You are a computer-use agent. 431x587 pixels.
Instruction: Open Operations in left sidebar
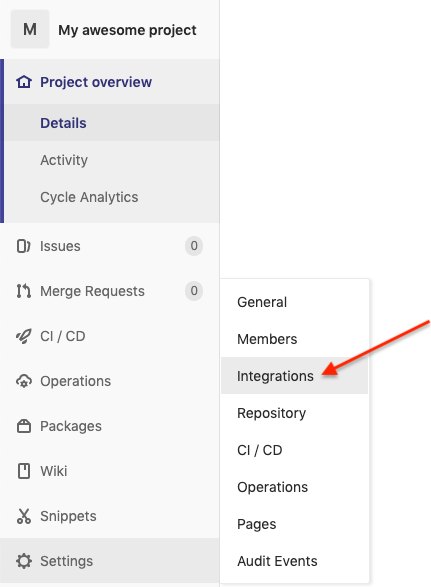pyautogui.click(x=76, y=381)
